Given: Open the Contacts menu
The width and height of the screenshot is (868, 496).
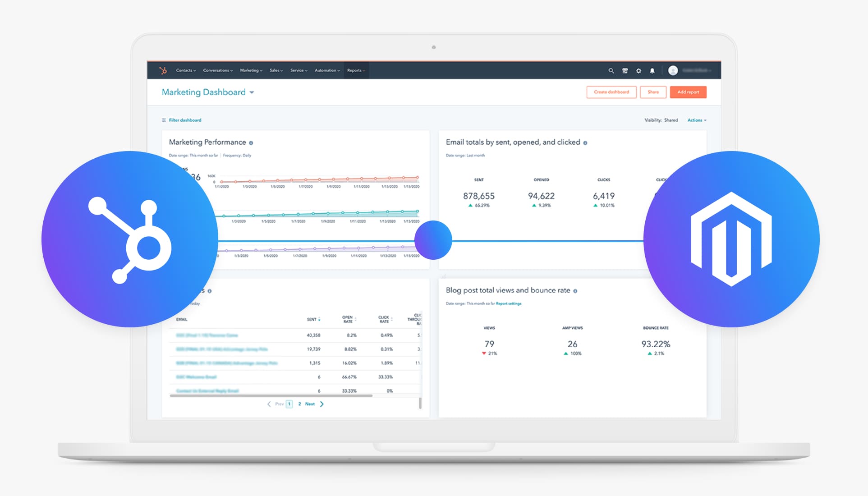Looking at the screenshot, I should (x=186, y=70).
